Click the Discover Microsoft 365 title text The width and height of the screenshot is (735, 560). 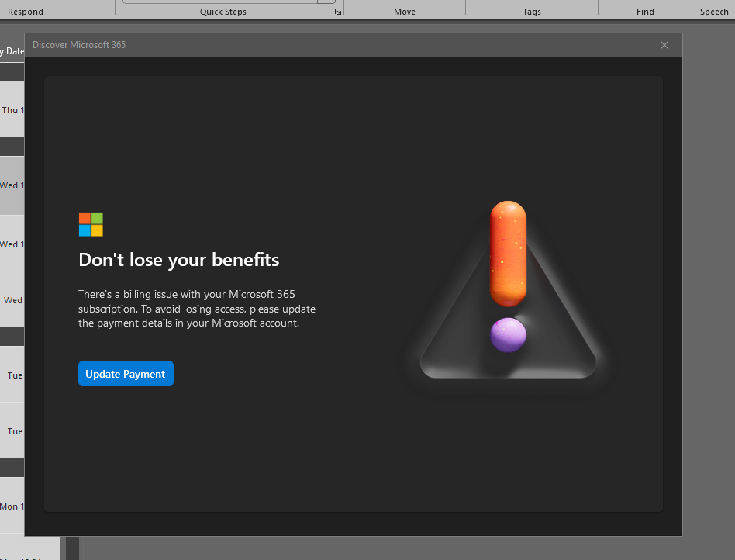[x=79, y=45]
